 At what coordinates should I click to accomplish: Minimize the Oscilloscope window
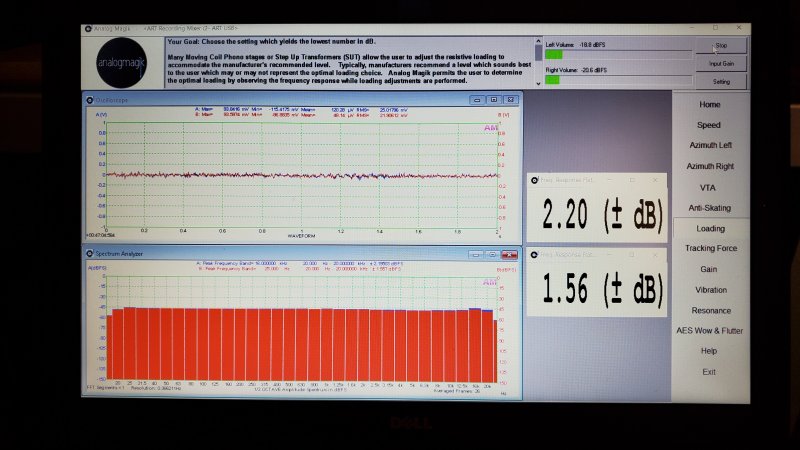tap(477, 100)
